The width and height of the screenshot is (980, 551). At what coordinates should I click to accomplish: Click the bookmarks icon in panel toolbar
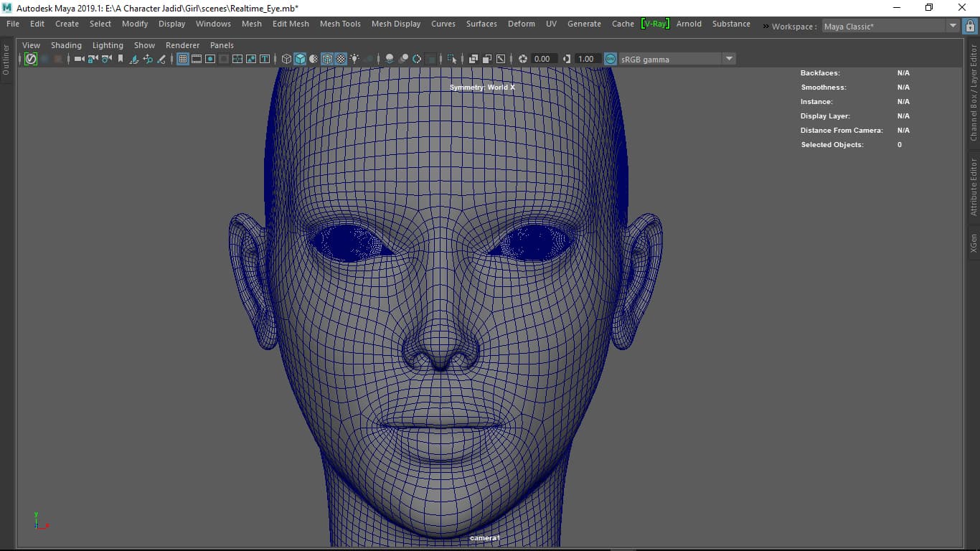point(121,59)
